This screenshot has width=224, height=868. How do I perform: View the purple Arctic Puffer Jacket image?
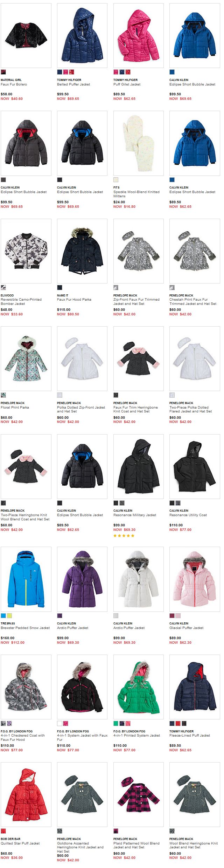pos(82,579)
